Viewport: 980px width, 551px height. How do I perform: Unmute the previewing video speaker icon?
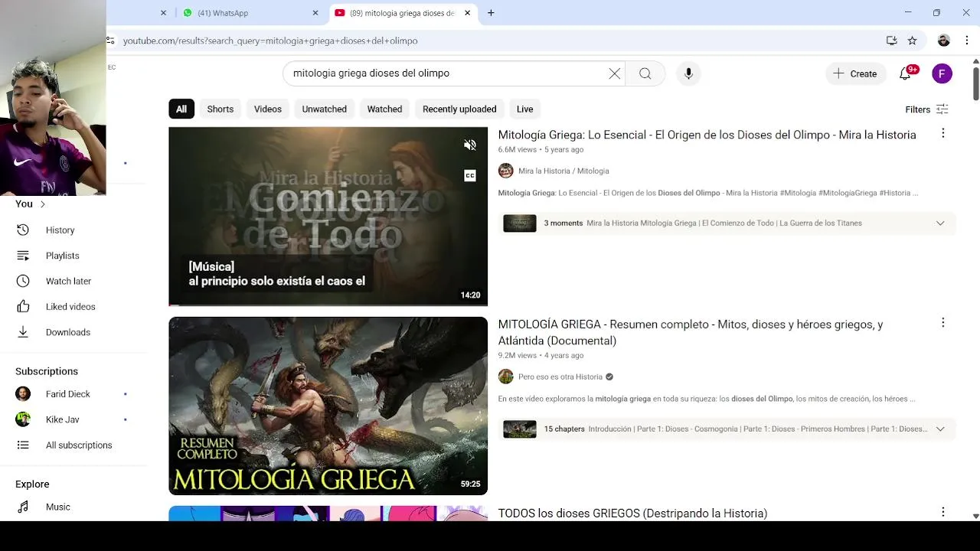[x=470, y=145]
